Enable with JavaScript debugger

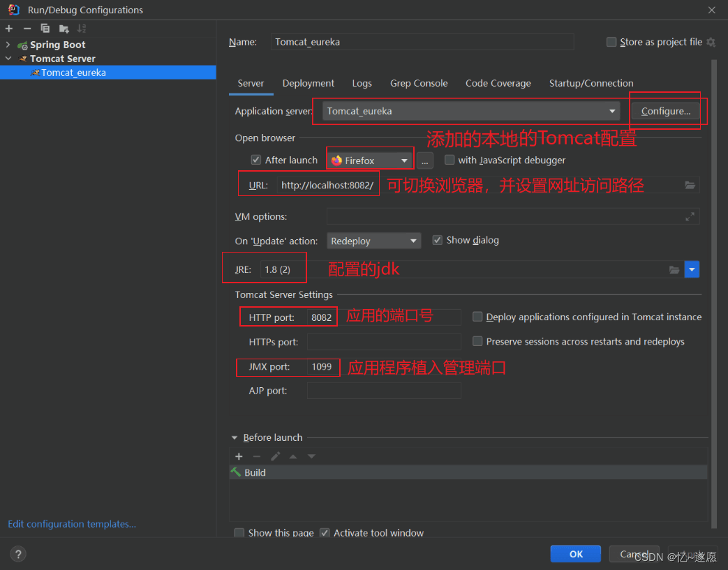pyautogui.click(x=450, y=160)
